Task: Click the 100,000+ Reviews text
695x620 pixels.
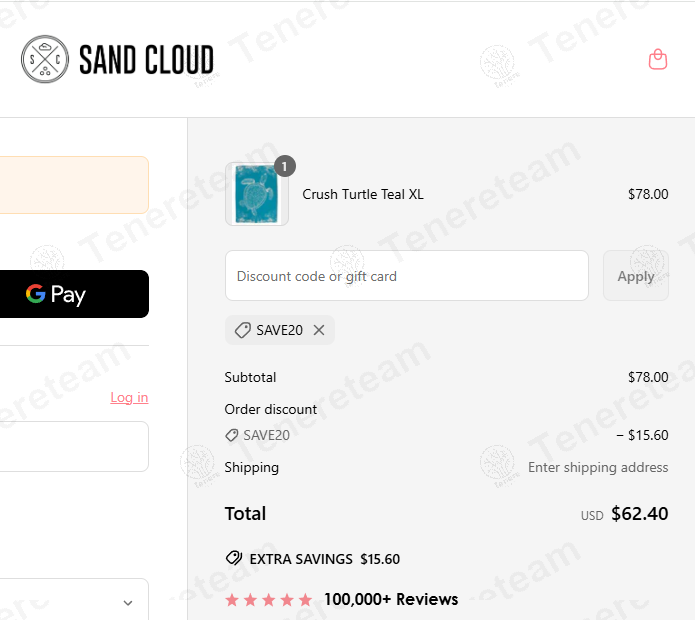Action: coord(391,600)
